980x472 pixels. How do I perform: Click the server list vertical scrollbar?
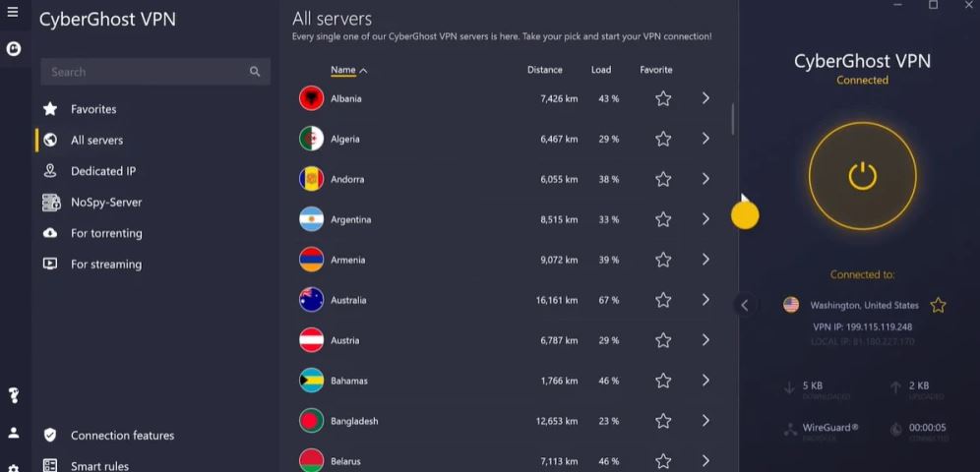click(732, 119)
